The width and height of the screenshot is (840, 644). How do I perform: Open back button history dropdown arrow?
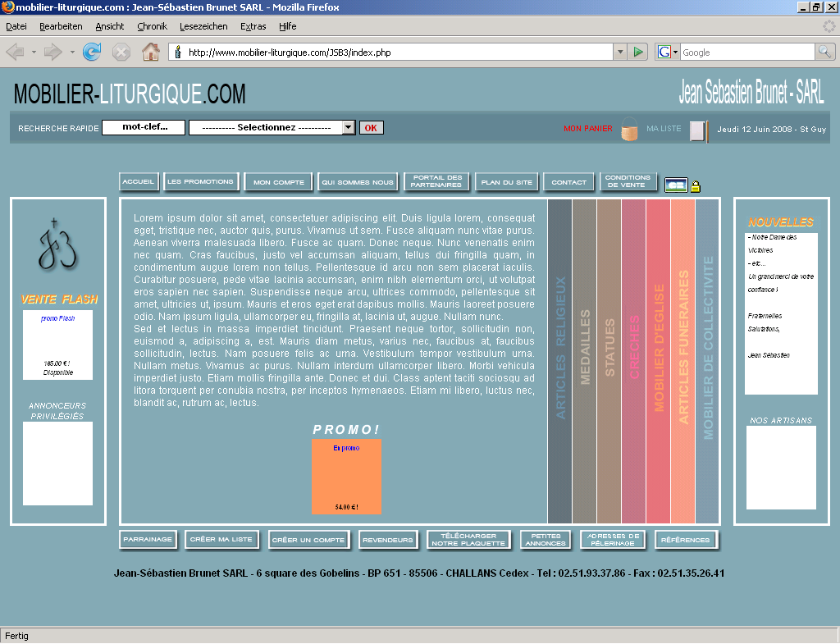(34, 52)
